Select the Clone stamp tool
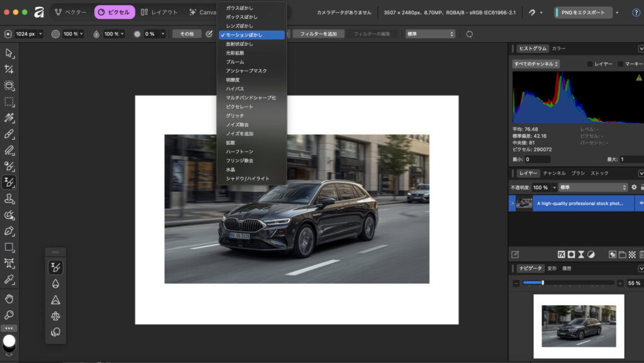The height and width of the screenshot is (363, 644). click(9, 199)
